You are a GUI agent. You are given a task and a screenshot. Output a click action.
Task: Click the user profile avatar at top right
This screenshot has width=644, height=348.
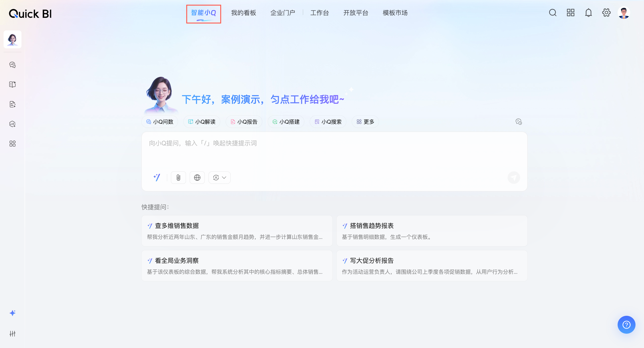coord(624,13)
